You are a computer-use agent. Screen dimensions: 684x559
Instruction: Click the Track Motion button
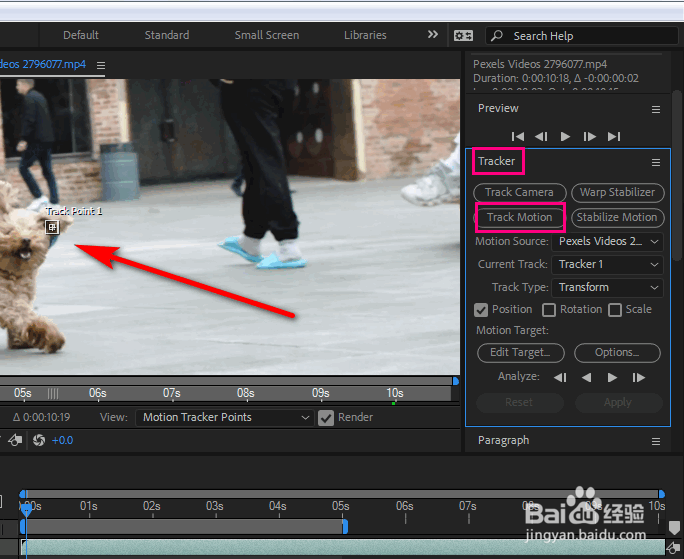point(520,217)
